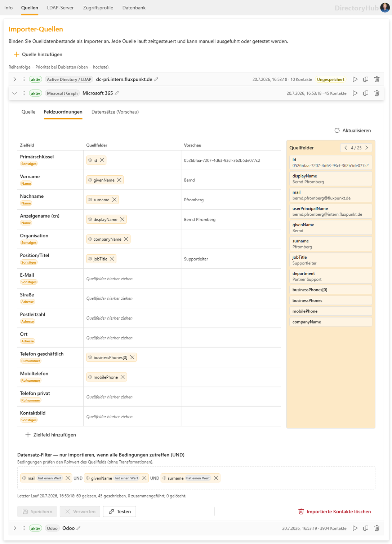Image resolution: width=392 pixels, height=544 pixels.
Task: Rename Microsoft 365 with pencil icon
Action: (x=117, y=93)
